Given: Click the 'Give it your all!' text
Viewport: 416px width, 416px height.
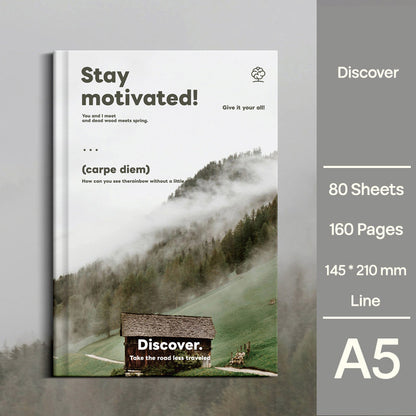Looking at the screenshot, I should tap(244, 108).
